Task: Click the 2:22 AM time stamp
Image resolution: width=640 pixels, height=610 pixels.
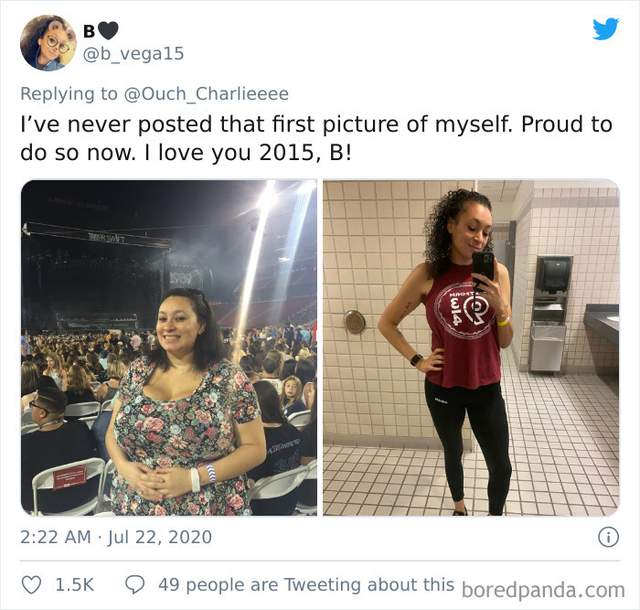Action: (x=56, y=537)
